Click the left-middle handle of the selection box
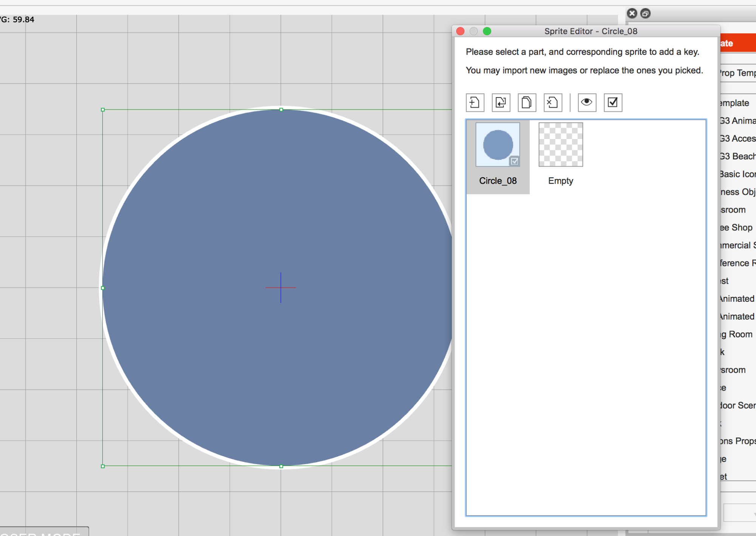Screen dimensions: 756x536 [x=103, y=288]
